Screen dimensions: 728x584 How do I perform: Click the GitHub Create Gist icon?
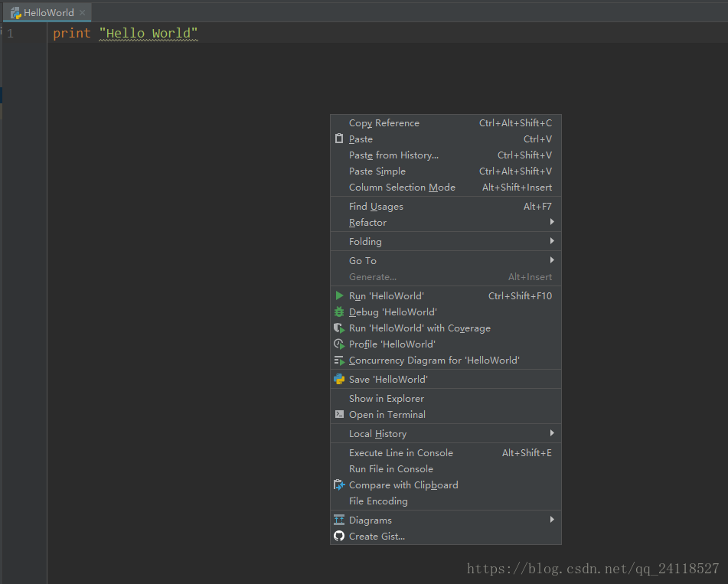point(339,537)
